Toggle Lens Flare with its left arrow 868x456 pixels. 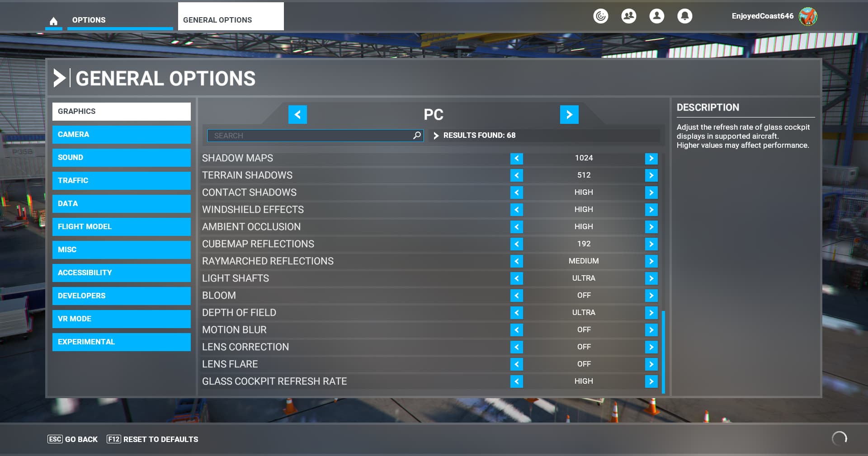coord(517,364)
